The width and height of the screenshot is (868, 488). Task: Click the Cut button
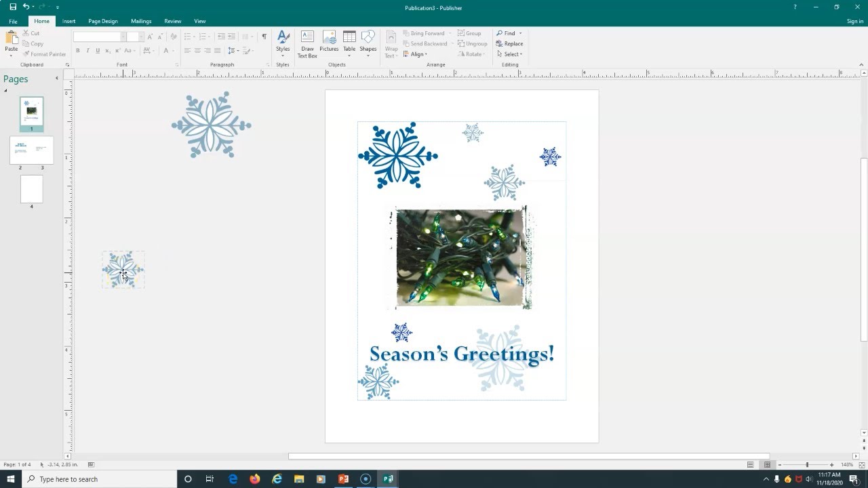pos(31,33)
